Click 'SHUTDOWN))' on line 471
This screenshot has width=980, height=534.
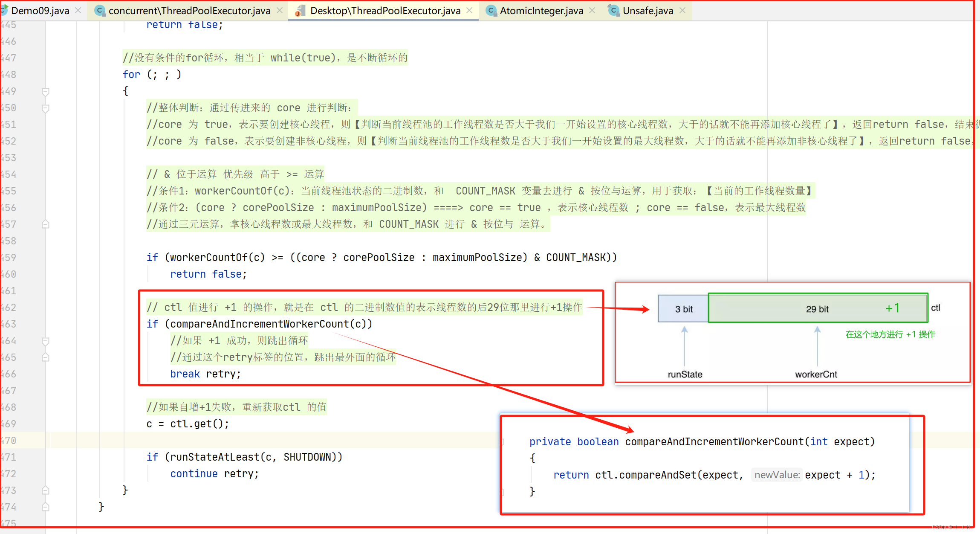click(313, 457)
